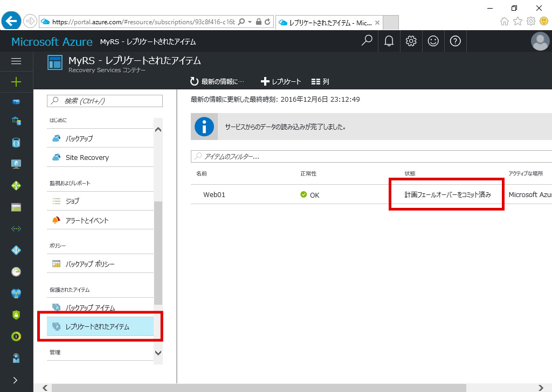552x392 pixels.
Task: Sort by the アクティブな場所 column header
Action: (526, 174)
